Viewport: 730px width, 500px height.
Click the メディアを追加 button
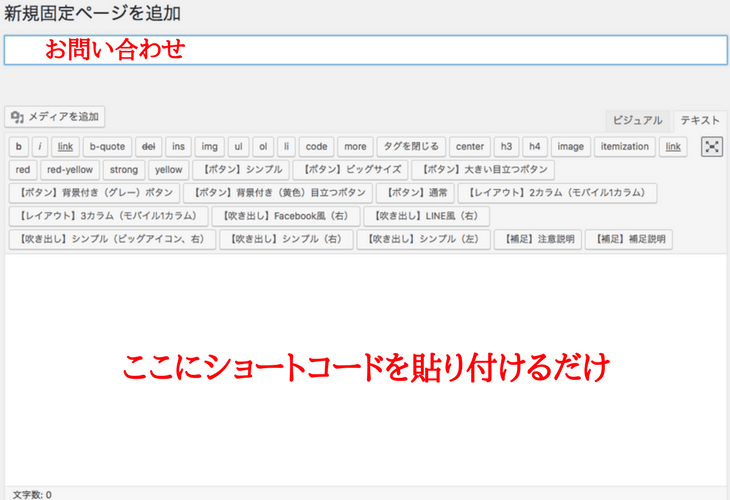click(x=55, y=117)
